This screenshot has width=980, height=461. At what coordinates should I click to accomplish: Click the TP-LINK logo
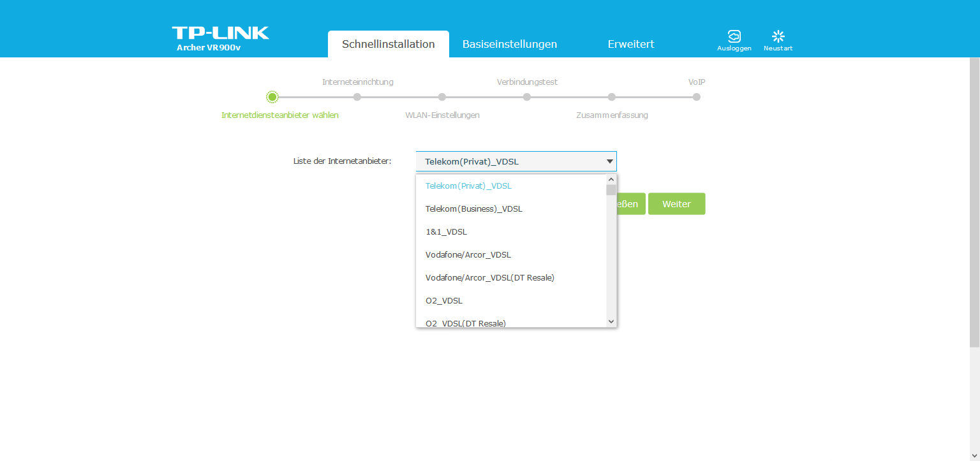pos(220,33)
